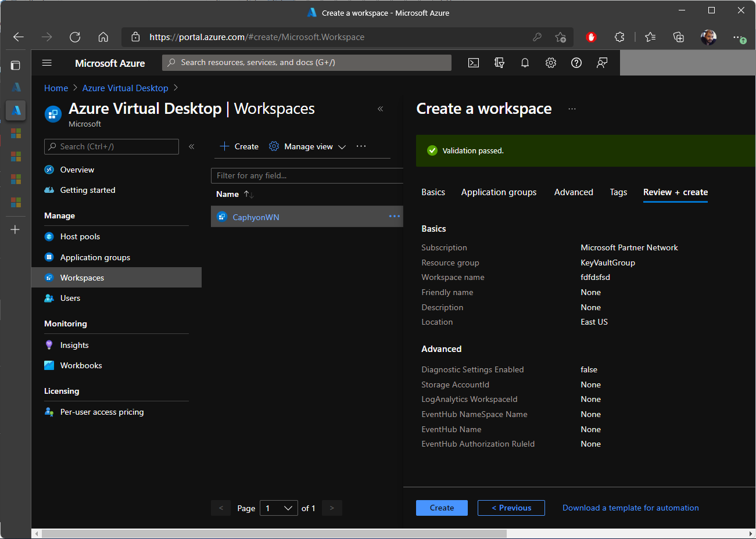Open Azure portal settings gear

[x=551, y=63]
